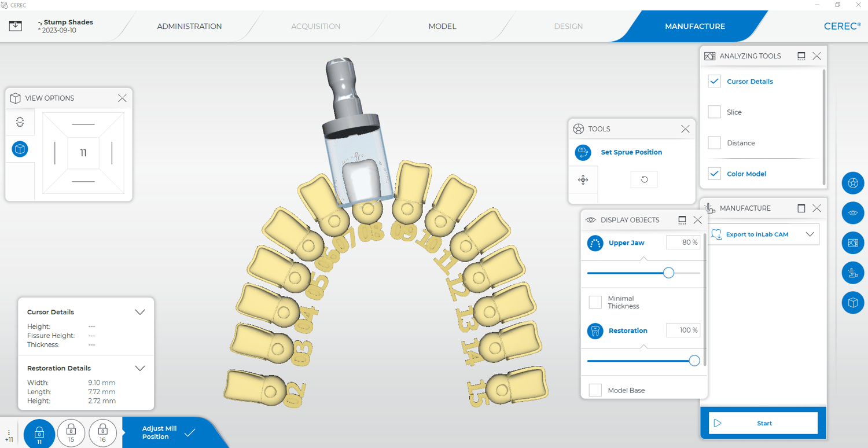
Task: Open Analyzing Tools icon in right sidebar
Action: point(853,243)
